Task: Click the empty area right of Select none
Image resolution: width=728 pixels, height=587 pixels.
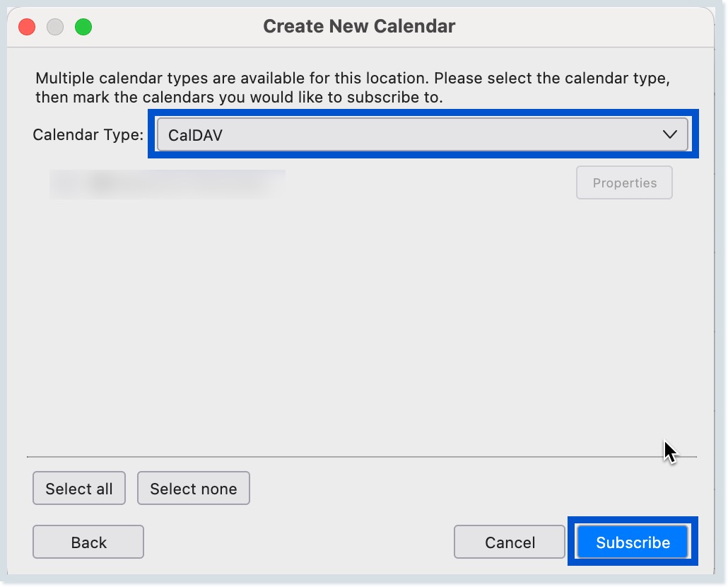Action: [x=459, y=489]
